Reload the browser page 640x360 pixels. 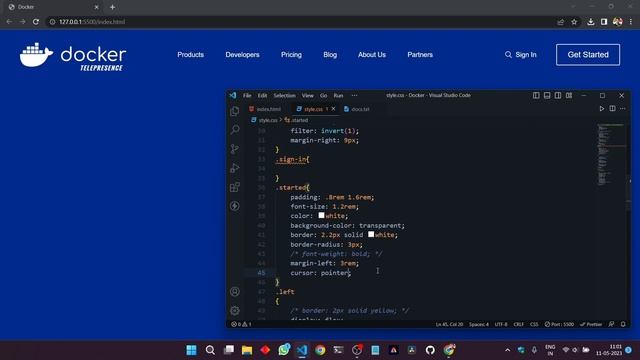point(36,22)
